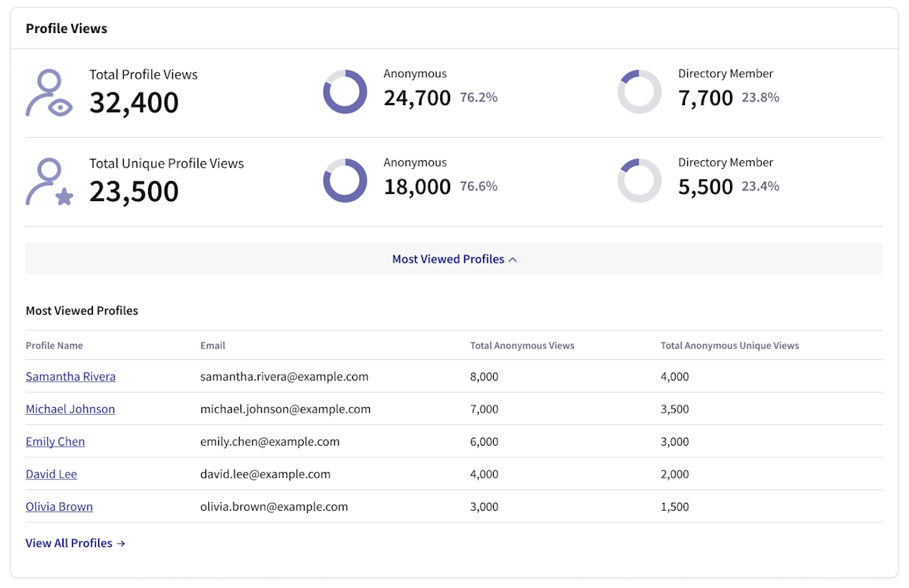Click Emily Chen's 3,000 unique views cell
This screenshot has height=588, width=909.
click(x=675, y=441)
